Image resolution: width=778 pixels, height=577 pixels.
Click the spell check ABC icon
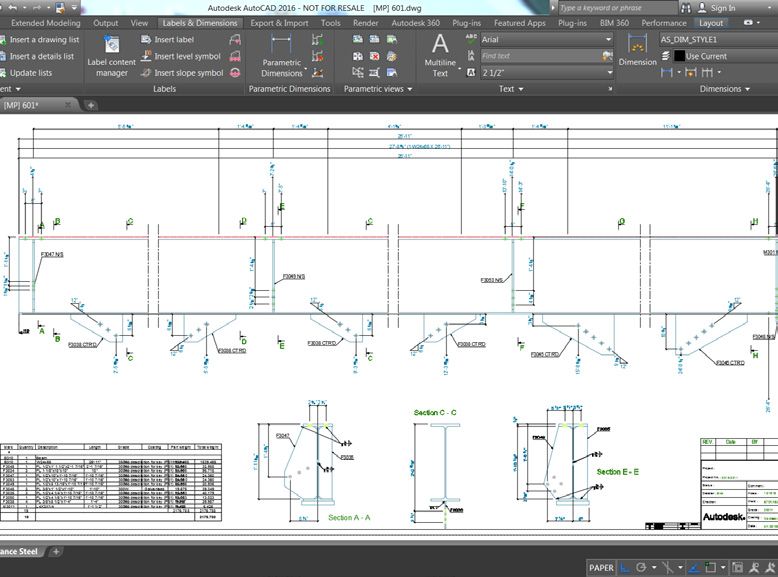tap(471, 38)
